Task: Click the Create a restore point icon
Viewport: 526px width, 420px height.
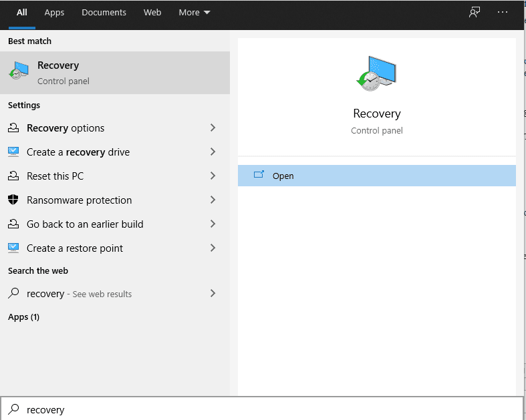Action: [x=13, y=248]
